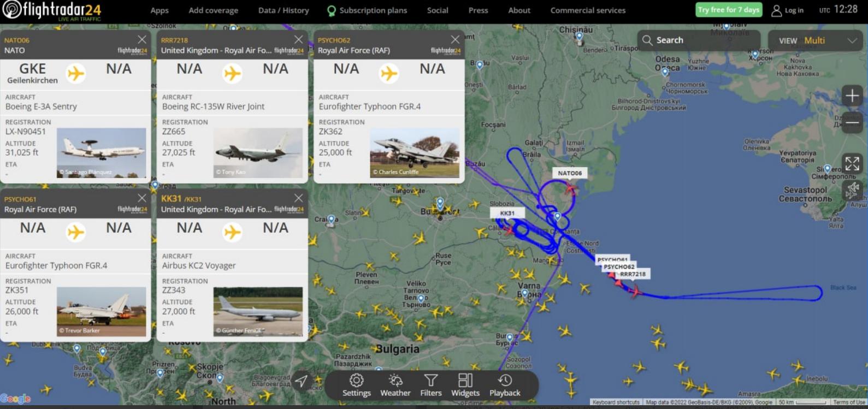Click into the Search field
The height and width of the screenshot is (409, 868).
698,40
